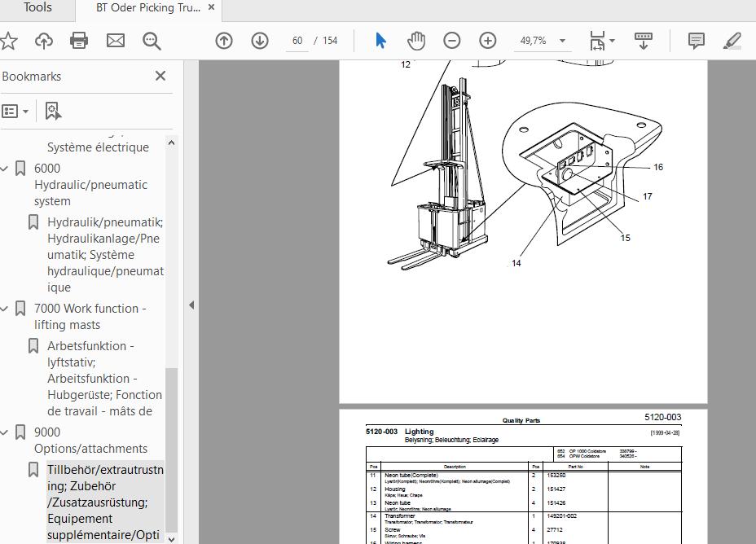Zoom in with the plus button
Viewport: 756px width, 544px height.
[487, 41]
